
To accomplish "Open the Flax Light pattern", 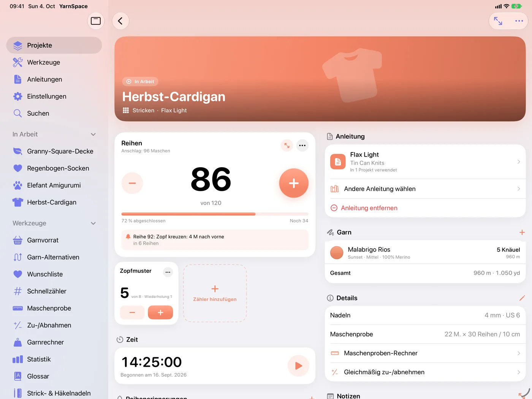I will pyautogui.click(x=425, y=162).
